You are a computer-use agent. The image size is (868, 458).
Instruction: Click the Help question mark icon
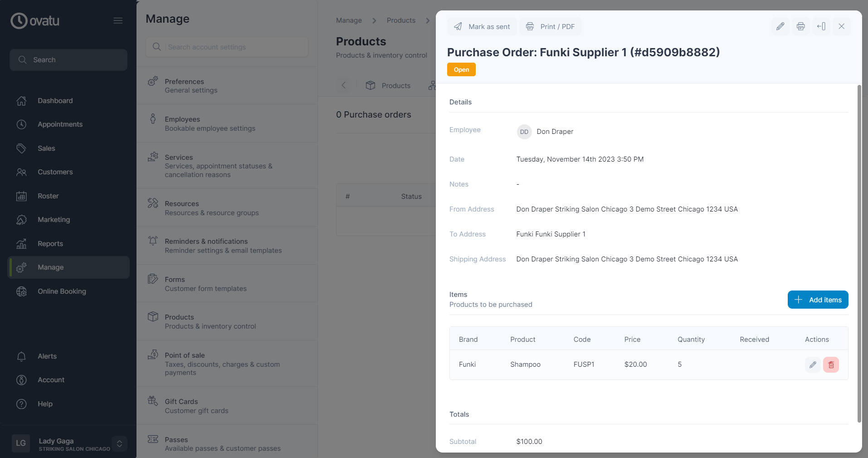[x=21, y=404]
